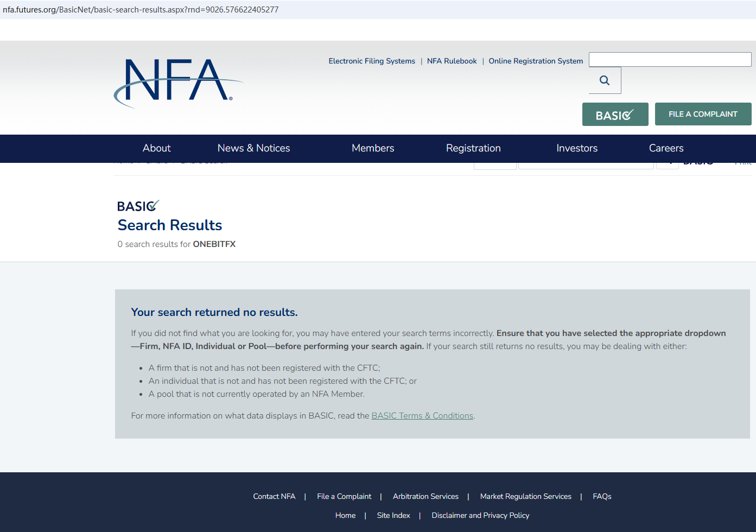Image resolution: width=756 pixels, height=532 pixels.
Task: Click the magnifying glass search icon
Action: (x=605, y=80)
